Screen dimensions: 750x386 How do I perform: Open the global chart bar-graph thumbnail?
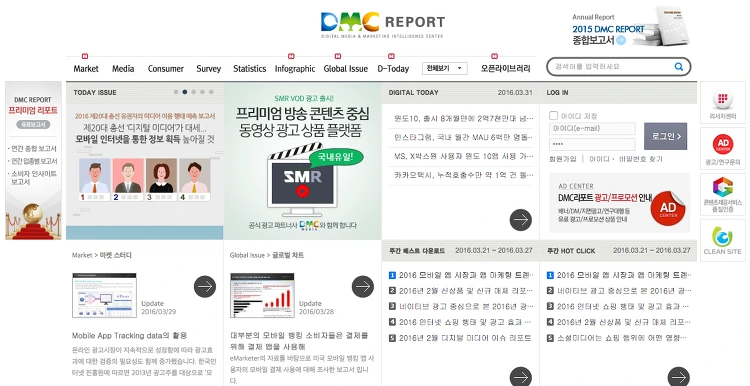(262, 295)
